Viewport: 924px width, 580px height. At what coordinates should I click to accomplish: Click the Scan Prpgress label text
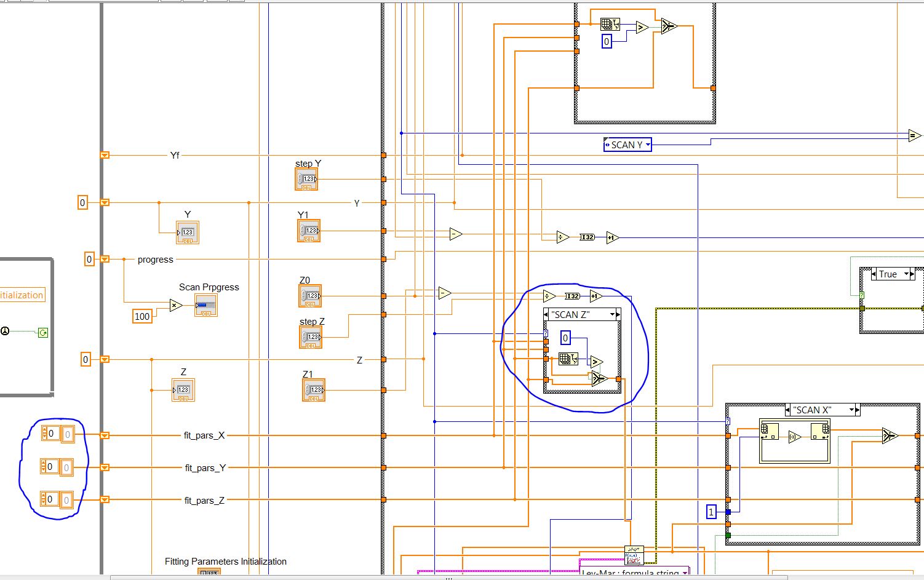pyautogui.click(x=209, y=287)
